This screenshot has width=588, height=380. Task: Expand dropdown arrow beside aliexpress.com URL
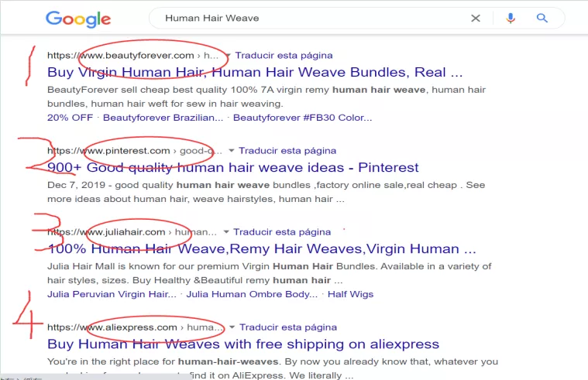pos(232,327)
